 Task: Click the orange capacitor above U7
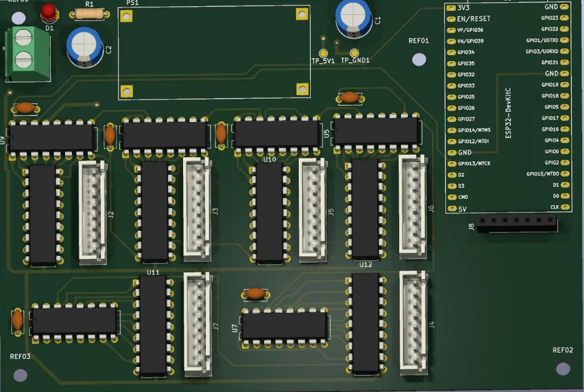tap(255, 294)
